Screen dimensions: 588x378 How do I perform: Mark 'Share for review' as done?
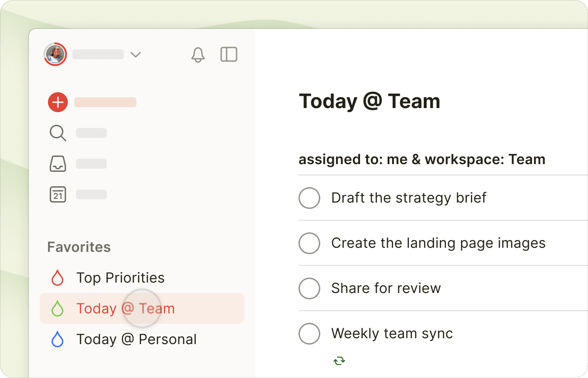coord(309,288)
